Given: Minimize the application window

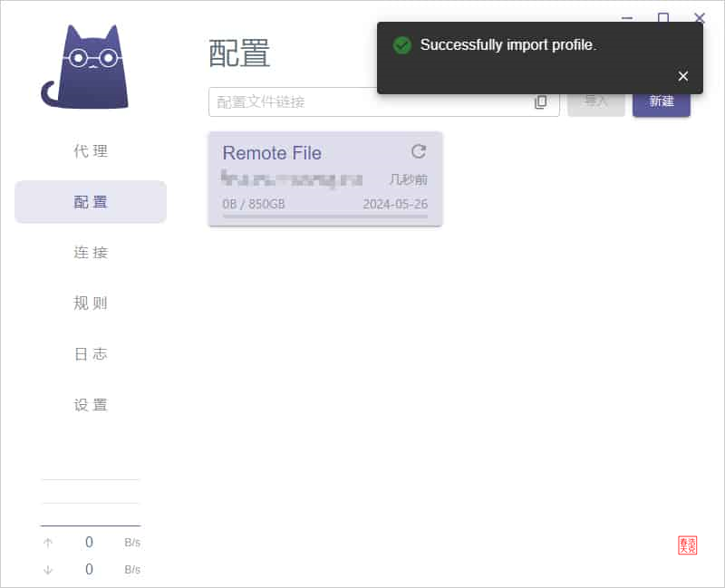Looking at the screenshot, I should click(x=627, y=18).
